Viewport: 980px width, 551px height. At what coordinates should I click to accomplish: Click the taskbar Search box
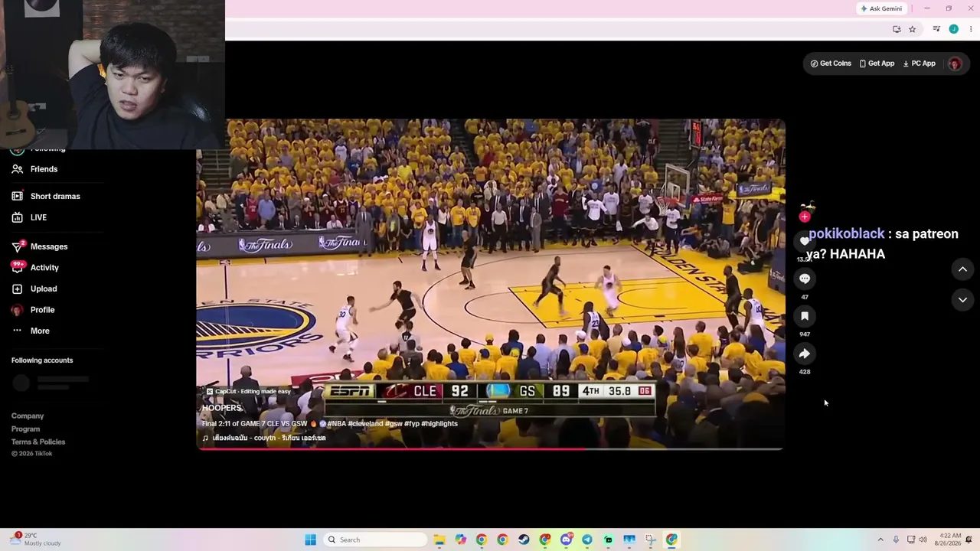(x=375, y=540)
